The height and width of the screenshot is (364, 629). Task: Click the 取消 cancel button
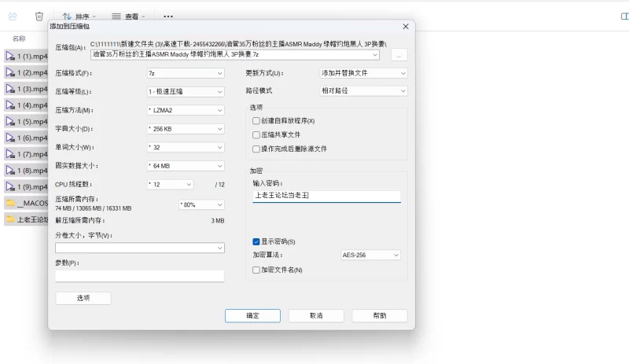[316, 316]
